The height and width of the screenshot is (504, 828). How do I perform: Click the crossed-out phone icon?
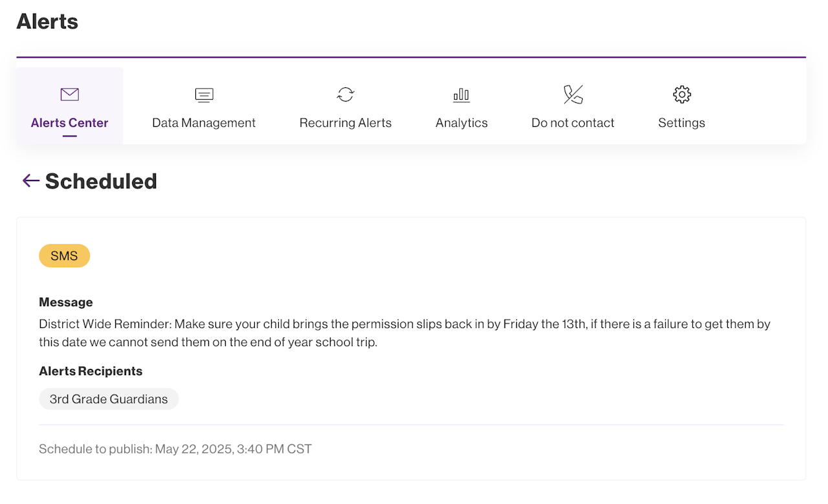coord(572,94)
